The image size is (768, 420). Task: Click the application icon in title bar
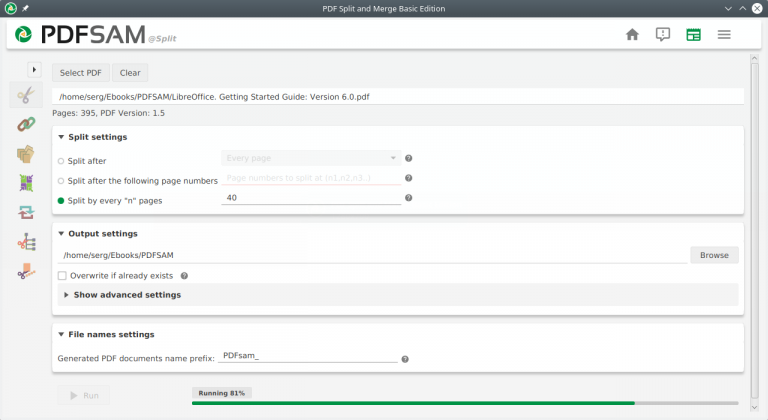click(x=10, y=8)
